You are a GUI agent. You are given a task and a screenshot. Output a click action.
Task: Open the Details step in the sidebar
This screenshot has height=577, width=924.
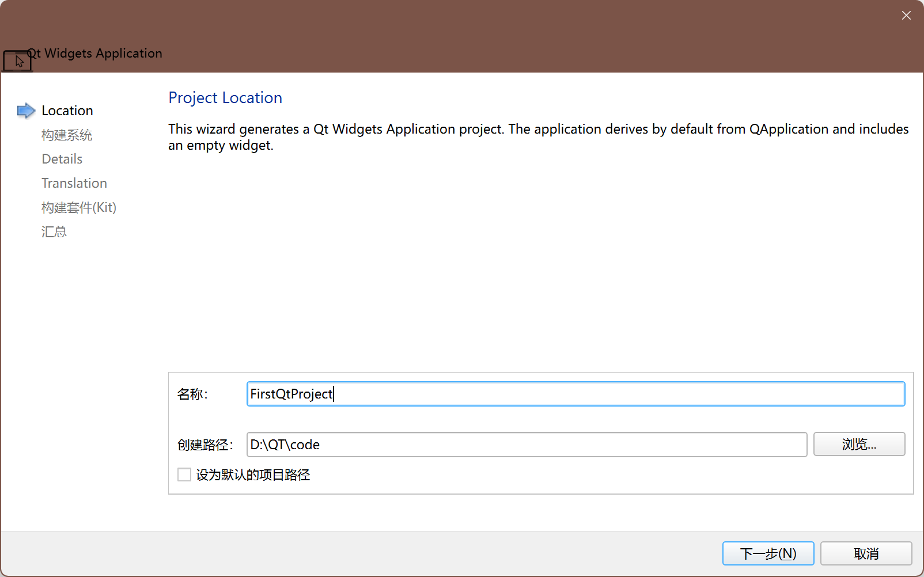(x=62, y=159)
